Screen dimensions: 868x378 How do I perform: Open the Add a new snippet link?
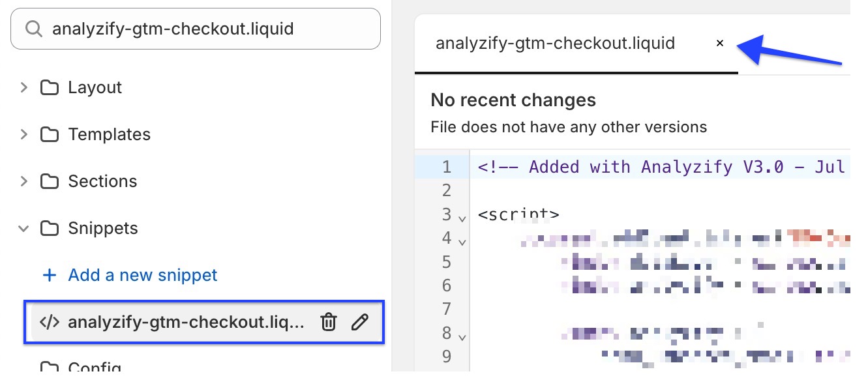(143, 275)
